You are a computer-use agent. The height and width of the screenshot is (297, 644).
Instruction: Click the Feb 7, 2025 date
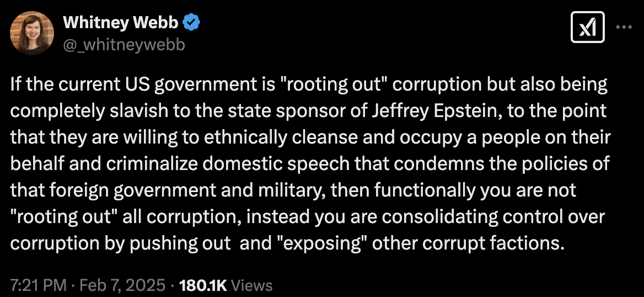click(x=121, y=285)
